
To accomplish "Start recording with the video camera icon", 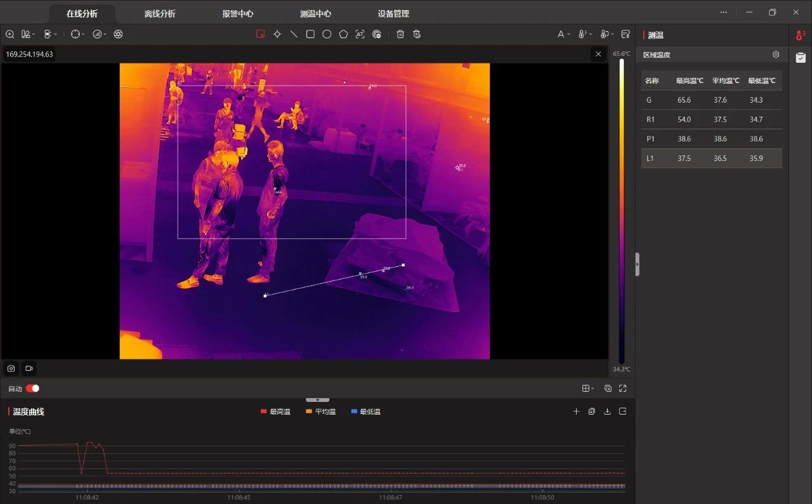I will 29,368.
